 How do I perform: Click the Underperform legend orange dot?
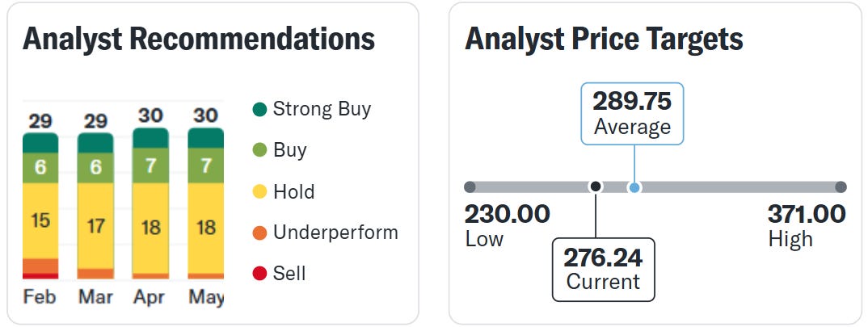point(259,233)
